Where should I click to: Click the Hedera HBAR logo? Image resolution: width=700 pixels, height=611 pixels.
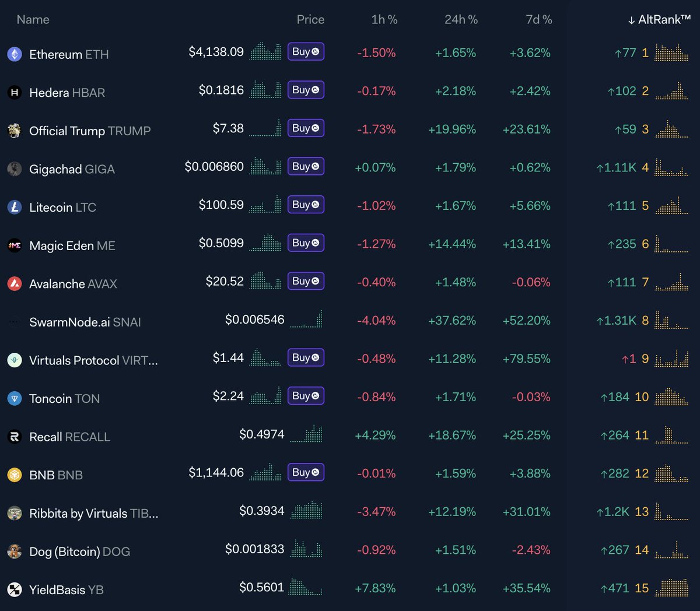click(x=15, y=92)
